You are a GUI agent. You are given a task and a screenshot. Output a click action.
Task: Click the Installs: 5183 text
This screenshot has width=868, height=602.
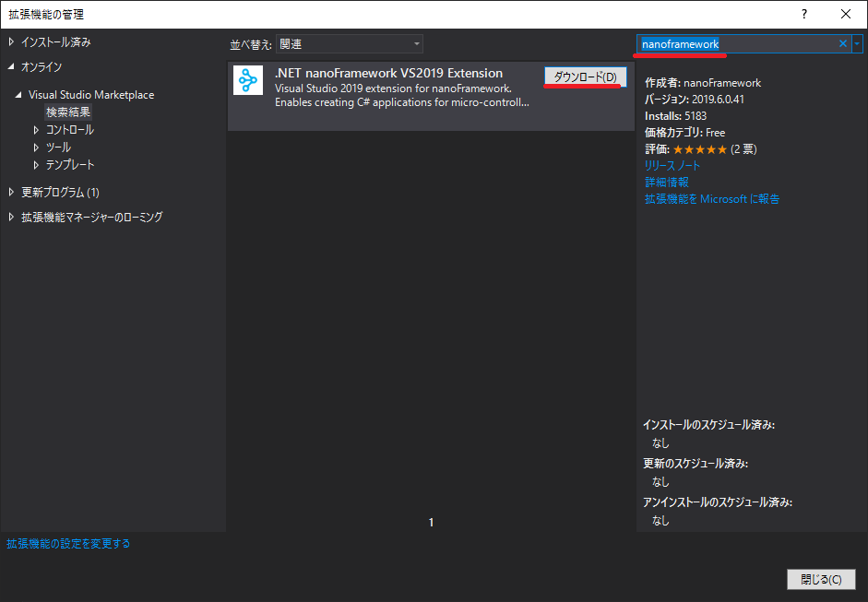[x=675, y=115]
